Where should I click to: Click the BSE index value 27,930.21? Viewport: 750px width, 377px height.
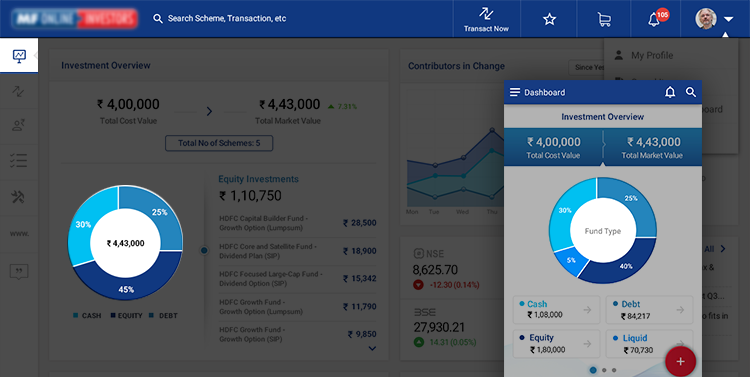coord(439,328)
